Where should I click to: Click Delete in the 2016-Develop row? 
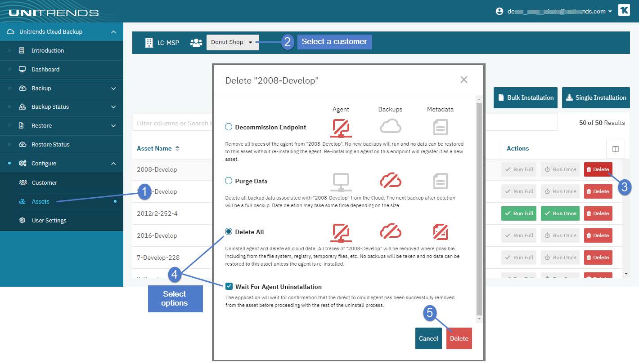coord(598,235)
